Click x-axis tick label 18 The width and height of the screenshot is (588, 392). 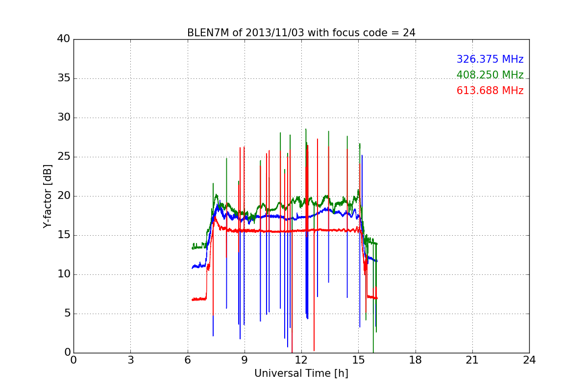416,360
